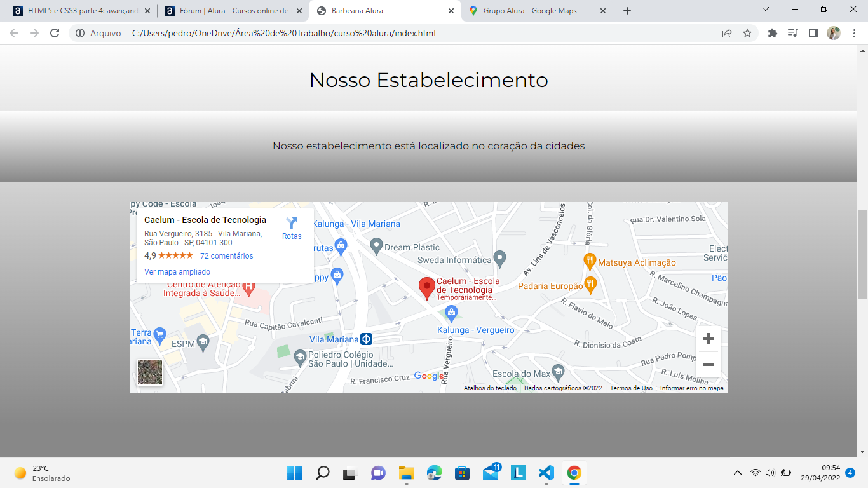868x488 pixels.
Task: Click the browser back arrow
Action: coord(14,33)
